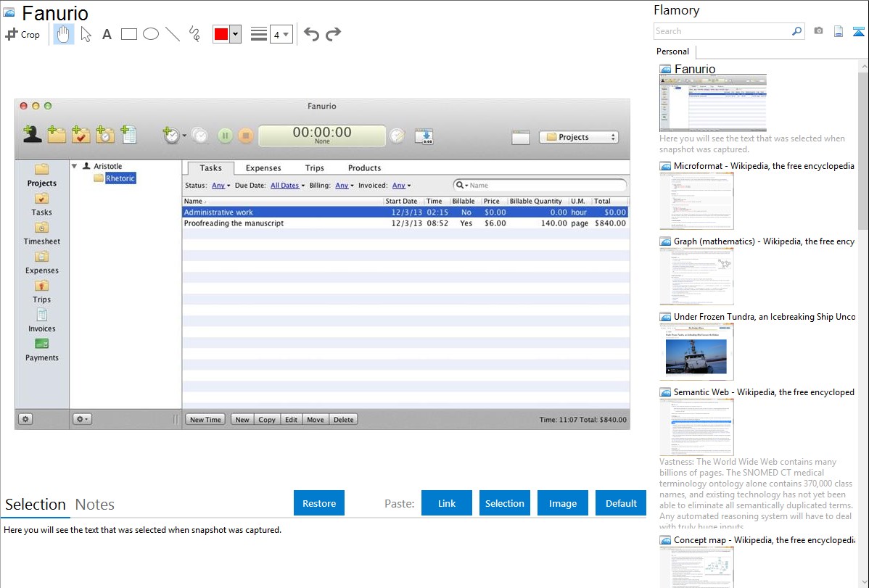Click the Move button

tap(316, 420)
